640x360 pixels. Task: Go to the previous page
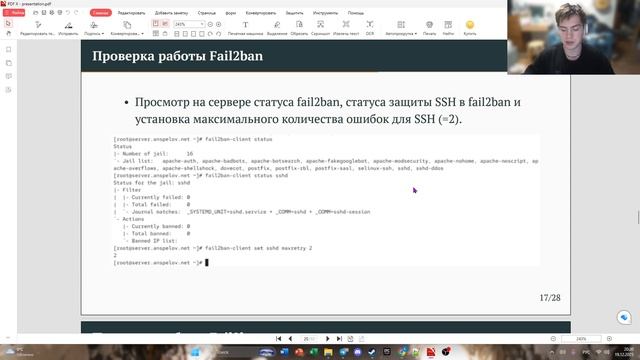[290, 339]
